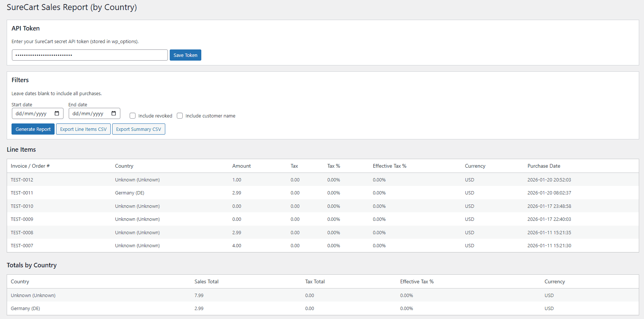Select invoice TEST-0010 cell

pyautogui.click(x=22, y=206)
